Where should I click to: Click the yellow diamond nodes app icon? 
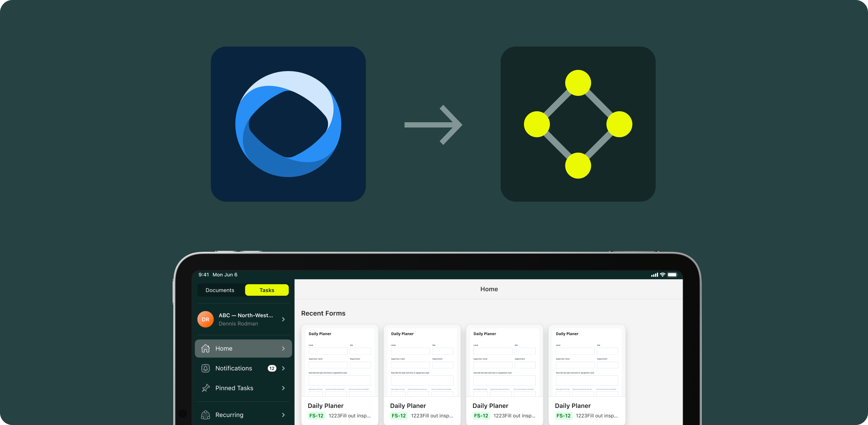578,124
